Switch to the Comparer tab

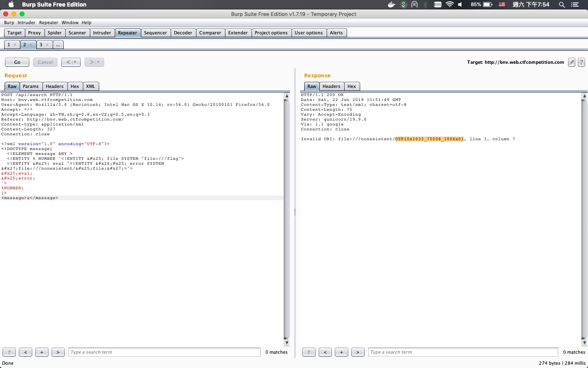pos(210,33)
